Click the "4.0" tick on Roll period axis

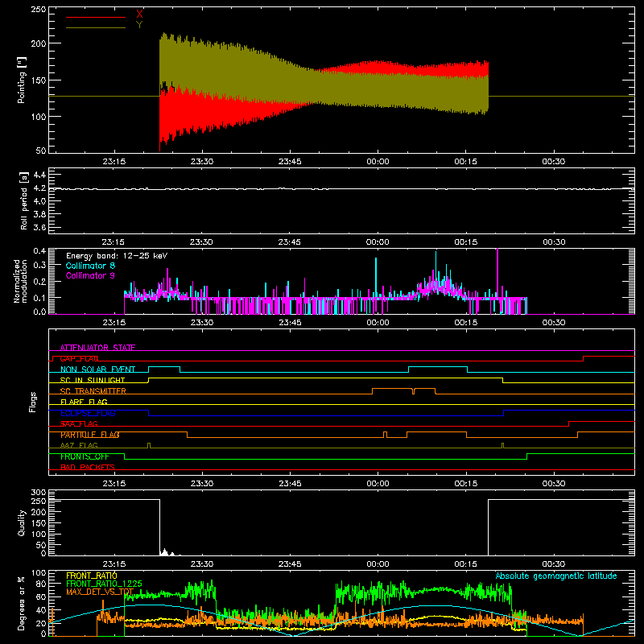click(x=39, y=201)
